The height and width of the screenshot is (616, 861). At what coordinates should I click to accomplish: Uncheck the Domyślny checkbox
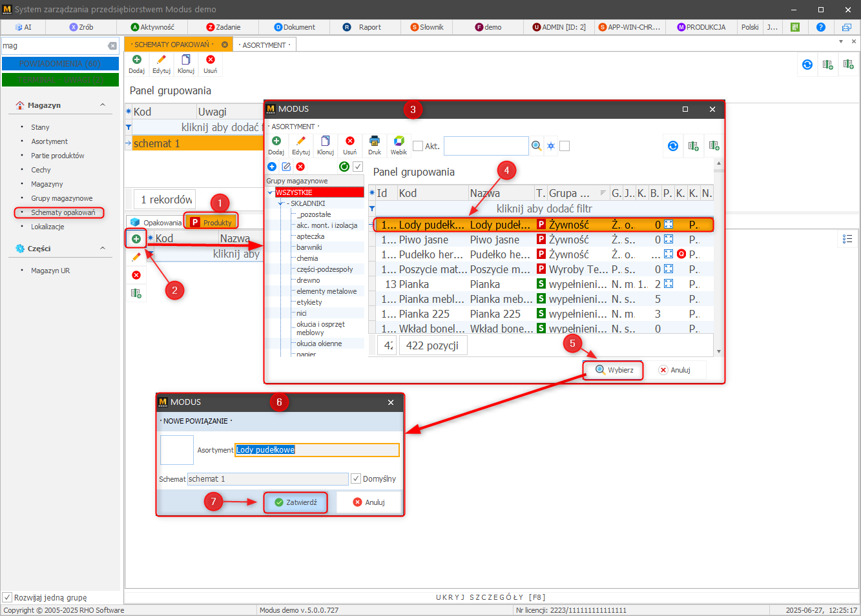pos(356,478)
